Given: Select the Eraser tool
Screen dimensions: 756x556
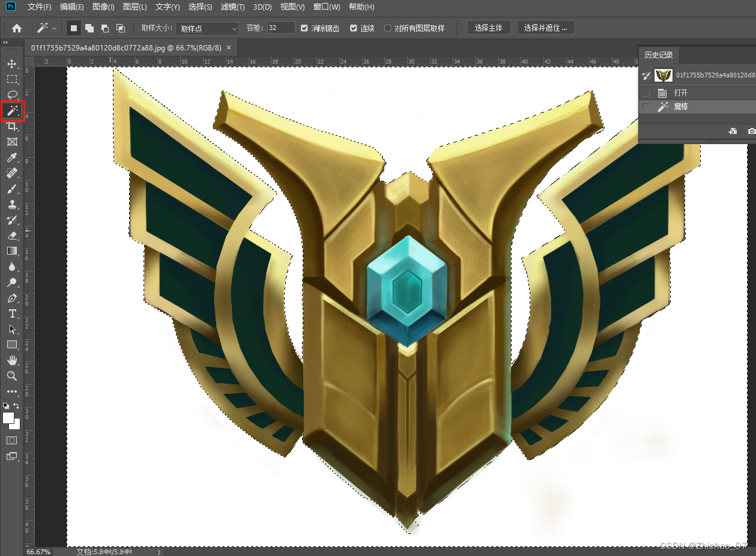Looking at the screenshot, I should tap(12, 235).
